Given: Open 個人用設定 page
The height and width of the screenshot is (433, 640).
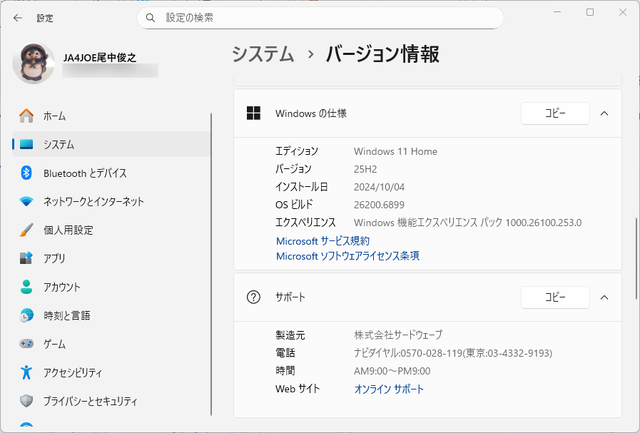Looking at the screenshot, I should (x=111, y=230).
